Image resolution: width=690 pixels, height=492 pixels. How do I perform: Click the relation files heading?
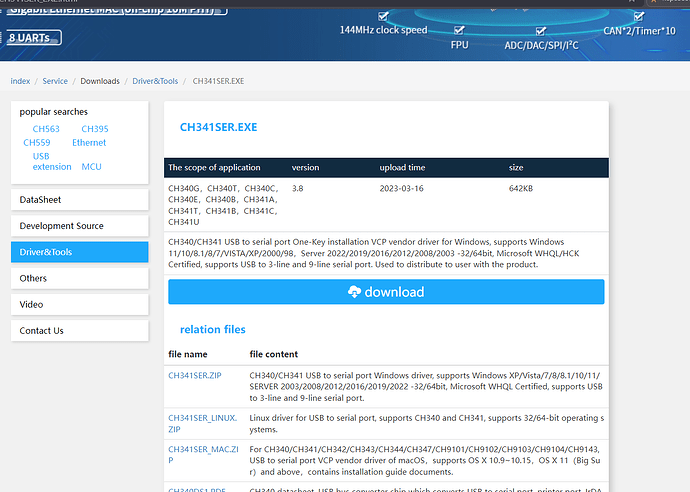click(213, 329)
